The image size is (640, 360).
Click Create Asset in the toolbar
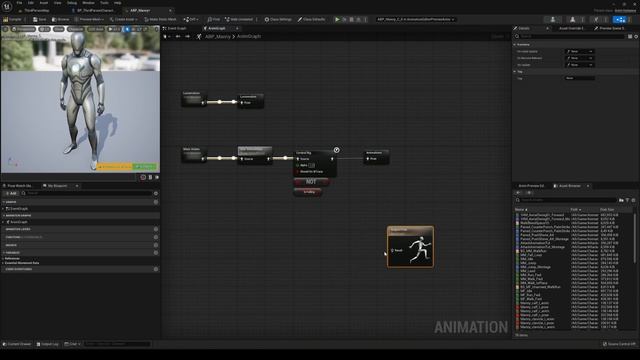tap(123, 19)
